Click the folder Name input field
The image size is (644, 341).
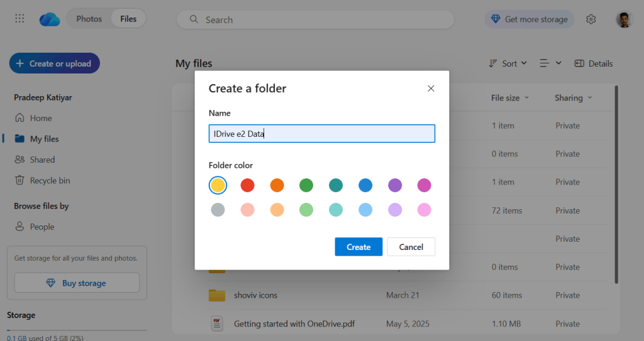pos(321,133)
